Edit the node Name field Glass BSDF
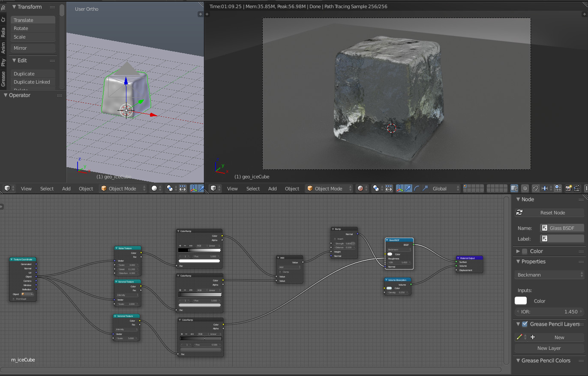 pos(561,228)
